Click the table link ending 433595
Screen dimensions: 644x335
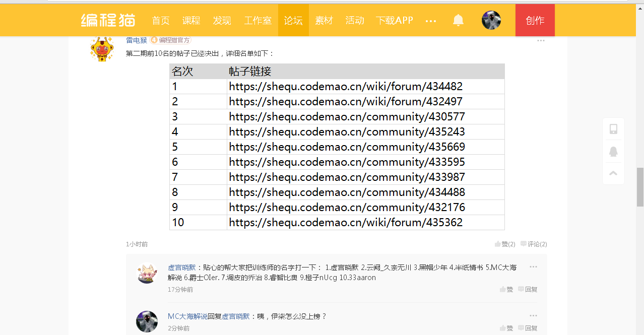pos(347,162)
